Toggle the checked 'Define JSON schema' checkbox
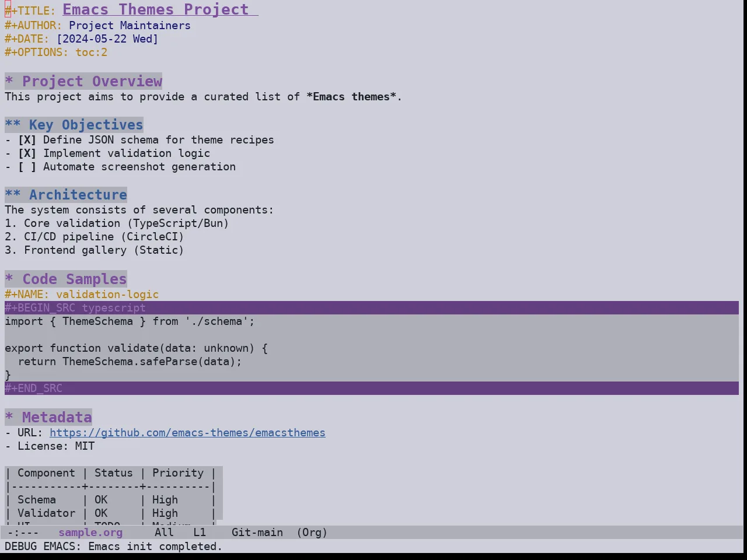The height and width of the screenshot is (560, 747). coord(27,140)
